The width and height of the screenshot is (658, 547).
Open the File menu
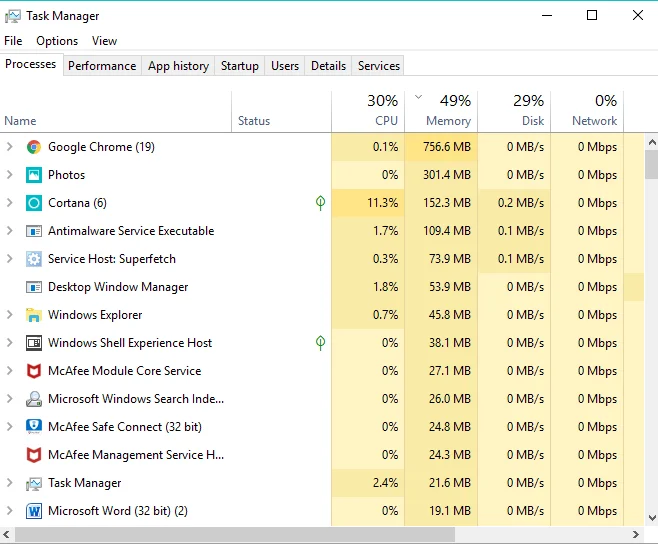13,41
